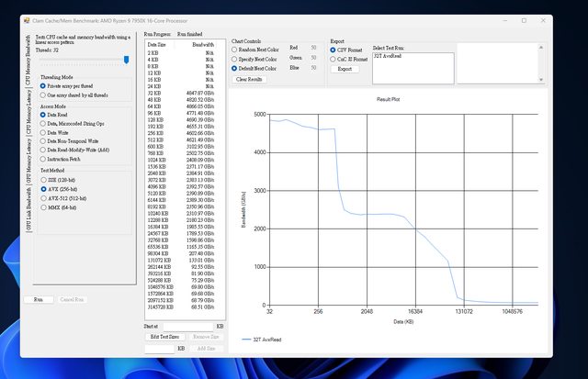
Task: Choose CnC JS Format for export
Action: click(333, 59)
